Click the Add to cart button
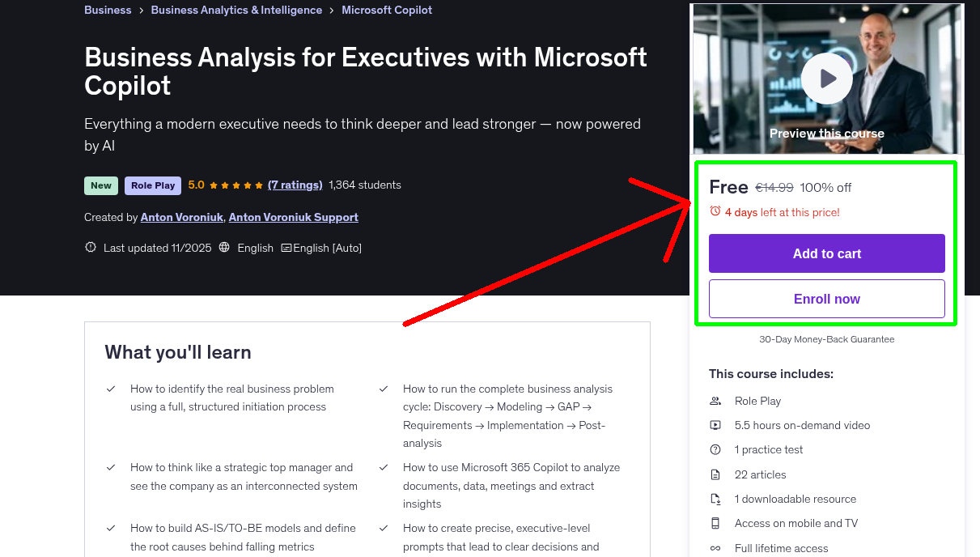Image resolution: width=980 pixels, height=557 pixels. [826, 253]
